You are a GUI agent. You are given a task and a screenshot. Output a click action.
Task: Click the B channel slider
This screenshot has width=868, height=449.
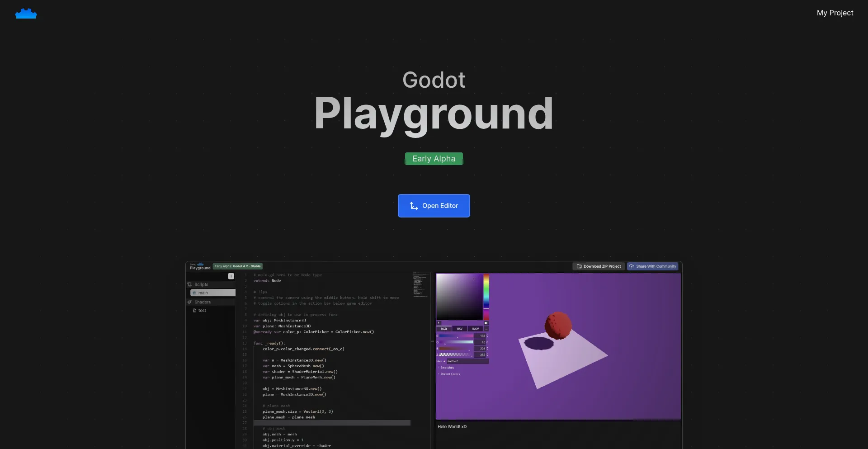tap(456, 349)
